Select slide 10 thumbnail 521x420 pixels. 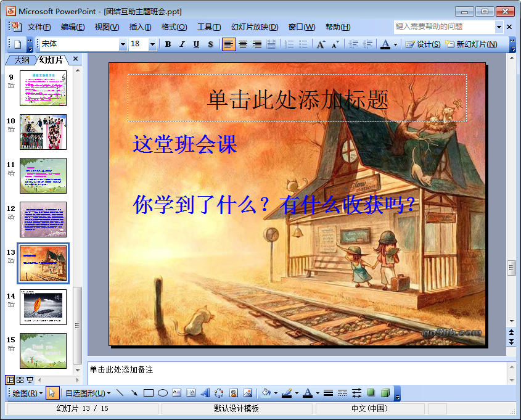point(43,132)
